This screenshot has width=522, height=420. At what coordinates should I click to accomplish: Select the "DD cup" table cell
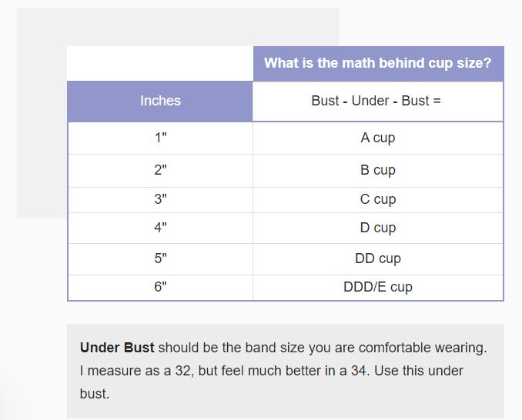coord(377,259)
